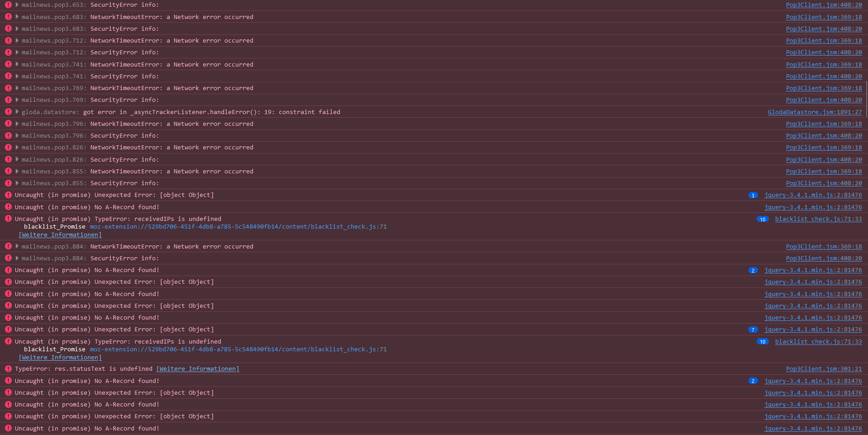Open Pop3Client.jsm:408:20 link for pop3.712 SecurityError
The width and height of the screenshot is (868, 435).
[824, 53]
